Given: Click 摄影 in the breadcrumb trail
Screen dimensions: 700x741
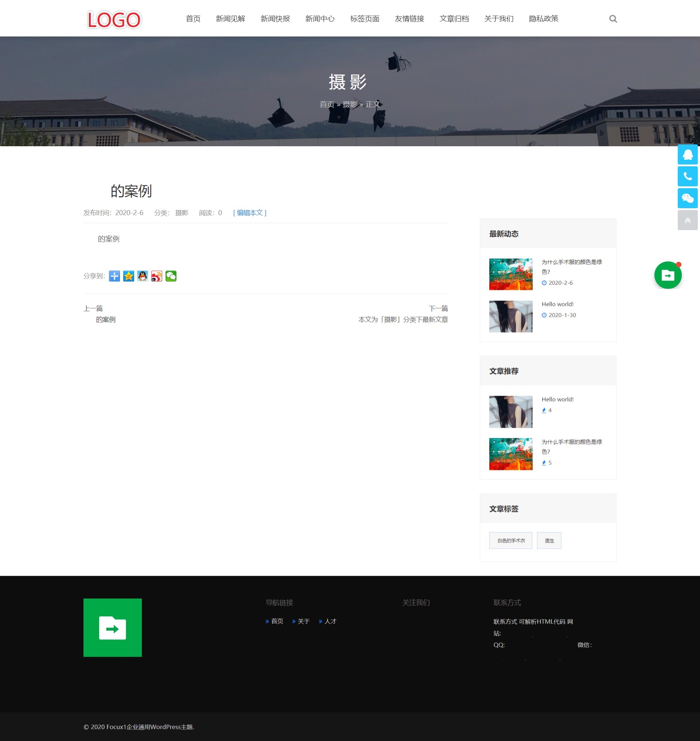Looking at the screenshot, I should (350, 105).
